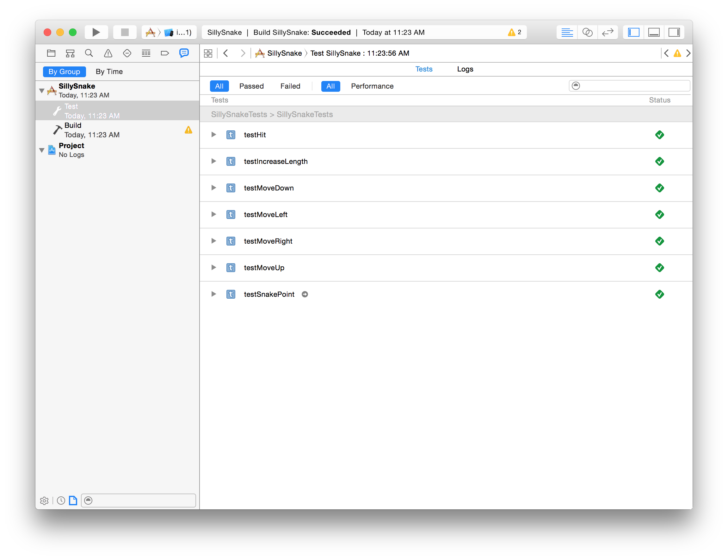Jump to source arrow beside testSnakePoint
The height and width of the screenshot is (560, 728).
tap(305, 294)
